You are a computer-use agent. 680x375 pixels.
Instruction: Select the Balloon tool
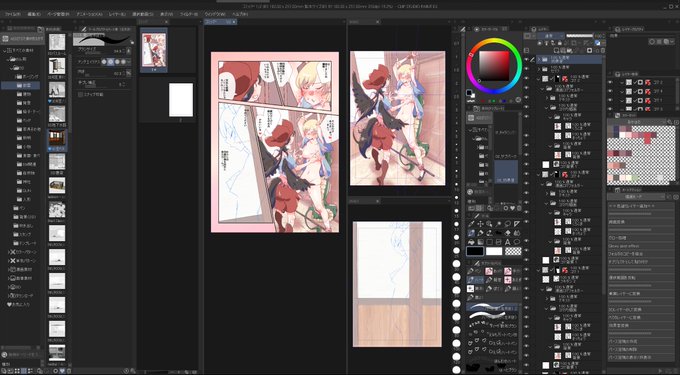pyautogui.click(x=517, y=242)
